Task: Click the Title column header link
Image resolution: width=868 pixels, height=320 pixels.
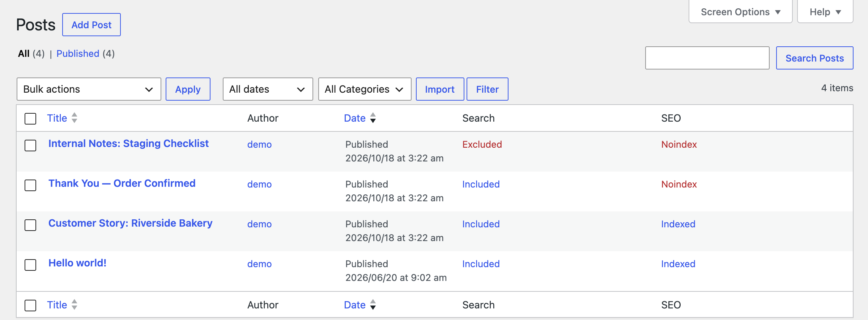Action: point(57,118)
